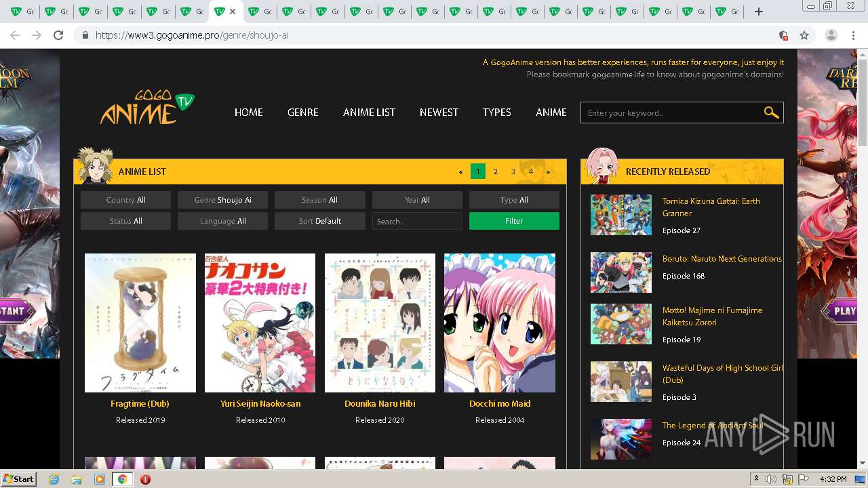Open ANIME navigation item

[551, 113]
